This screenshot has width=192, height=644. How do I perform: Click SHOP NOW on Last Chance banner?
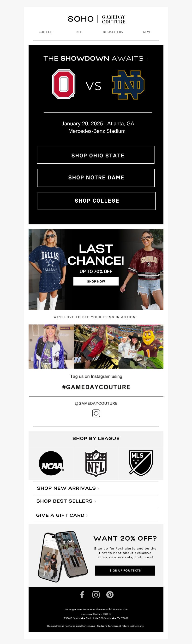(96, 281)
